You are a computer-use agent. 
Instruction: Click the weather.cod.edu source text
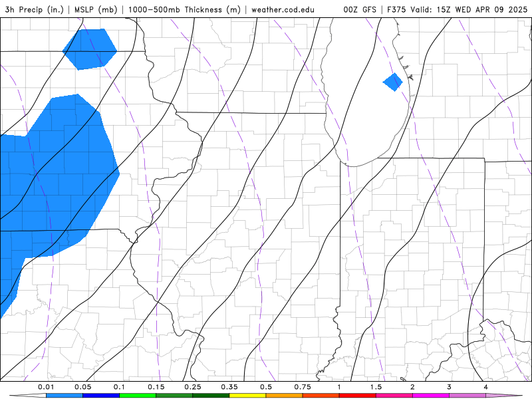[283, 9]
